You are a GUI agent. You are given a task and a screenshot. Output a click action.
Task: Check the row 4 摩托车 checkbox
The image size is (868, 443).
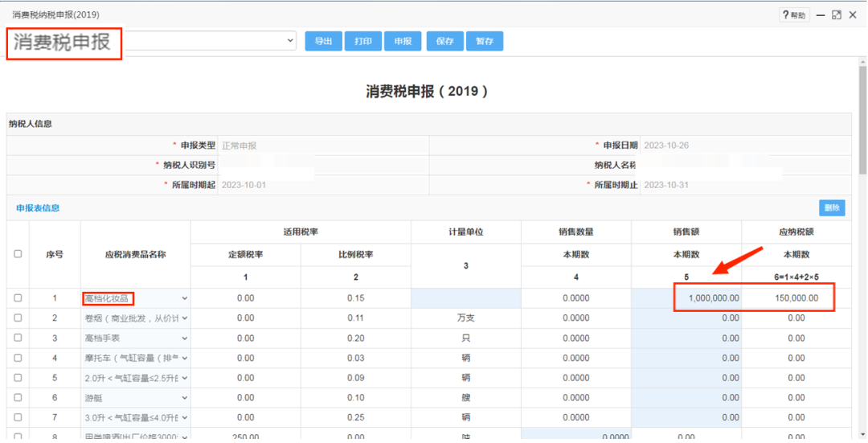pos(18,358)
